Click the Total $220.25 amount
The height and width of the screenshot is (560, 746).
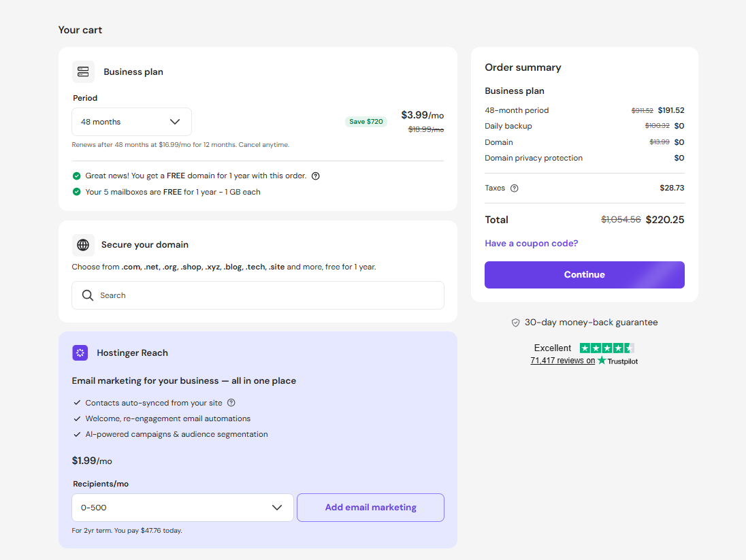664,220
